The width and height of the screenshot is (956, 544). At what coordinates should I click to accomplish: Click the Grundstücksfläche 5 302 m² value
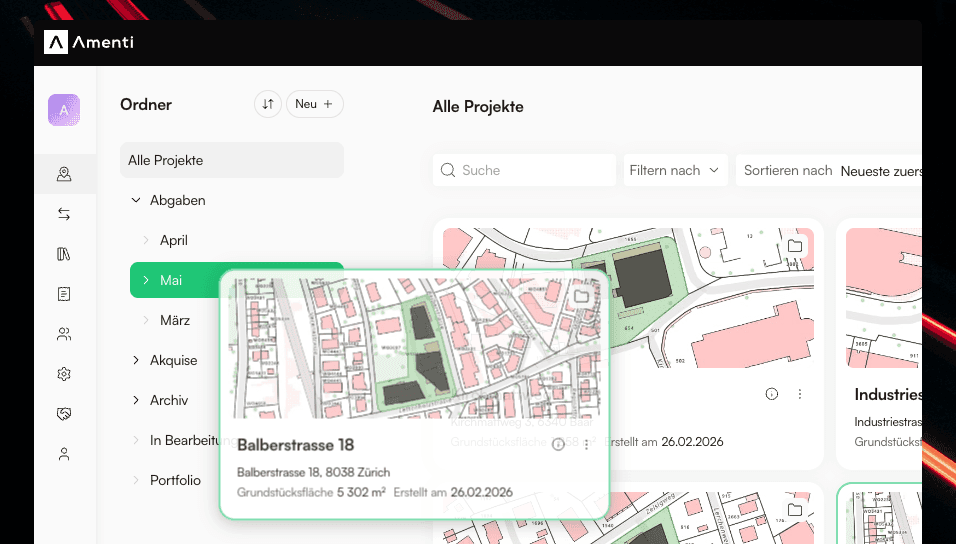pyautogui.click(x=361, y=492)
